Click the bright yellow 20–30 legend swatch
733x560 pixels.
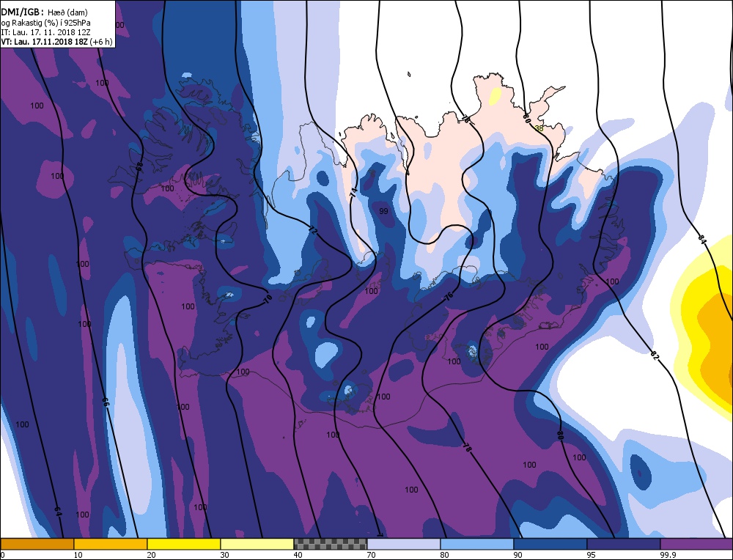[x=184, y=544]
